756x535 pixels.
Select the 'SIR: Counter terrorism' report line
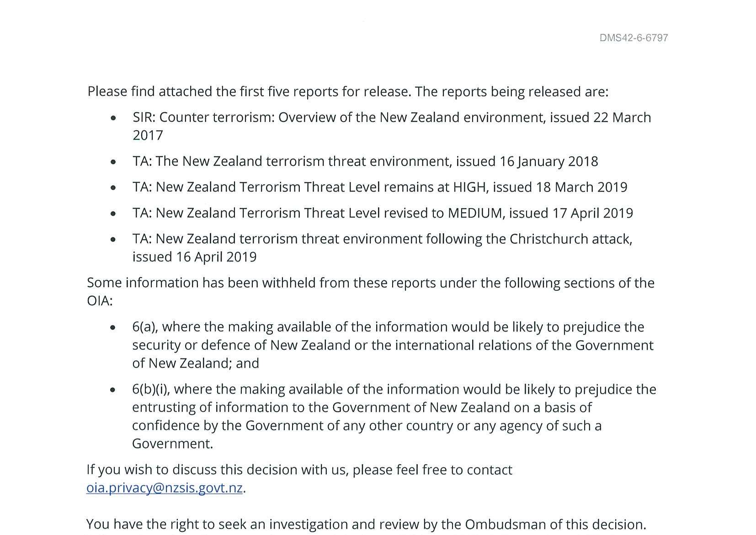(391, 118)
